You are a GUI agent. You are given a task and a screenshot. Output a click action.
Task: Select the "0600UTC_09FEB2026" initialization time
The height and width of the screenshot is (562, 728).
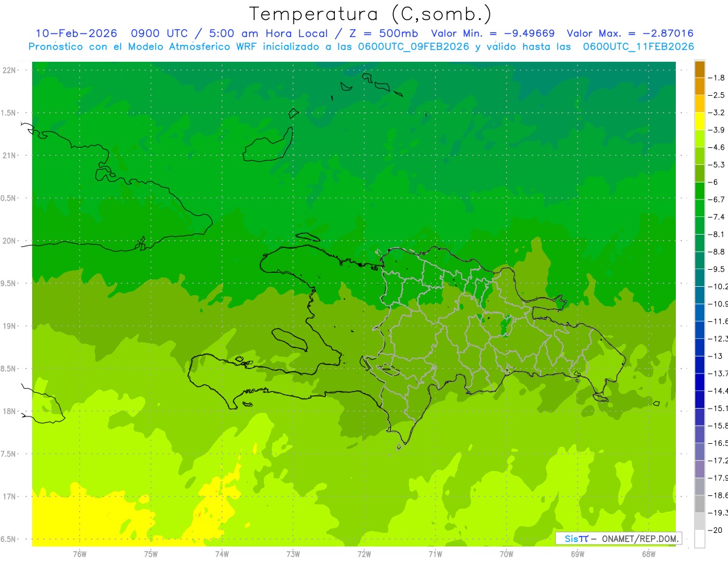coord(414,47)
